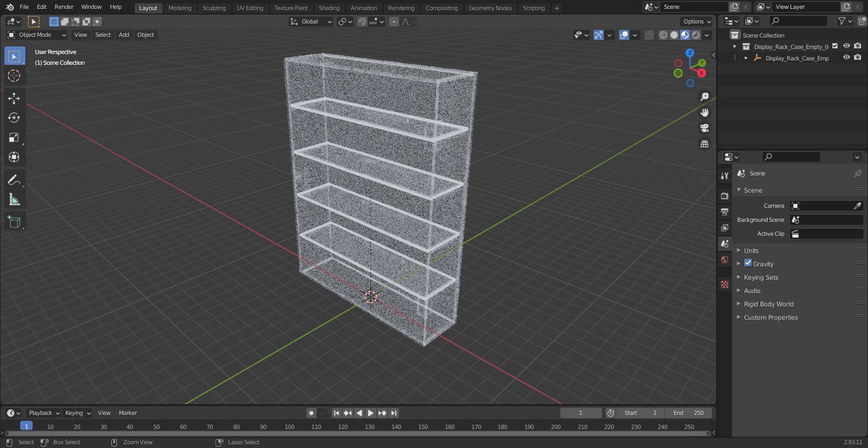Viewport: 868px width, 448px height.
Task: Click the Blender logo menu
Action: [10, 7]
